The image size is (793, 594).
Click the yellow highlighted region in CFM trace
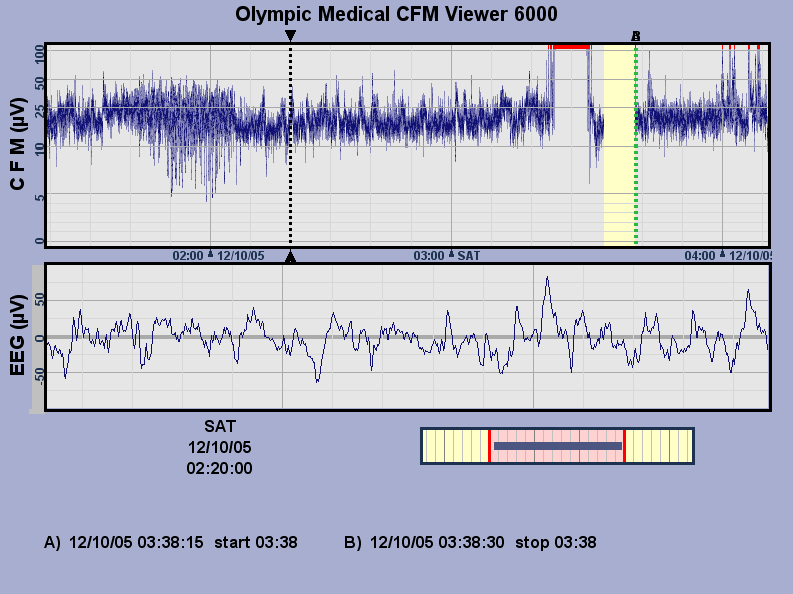click(x=620, y=145)
